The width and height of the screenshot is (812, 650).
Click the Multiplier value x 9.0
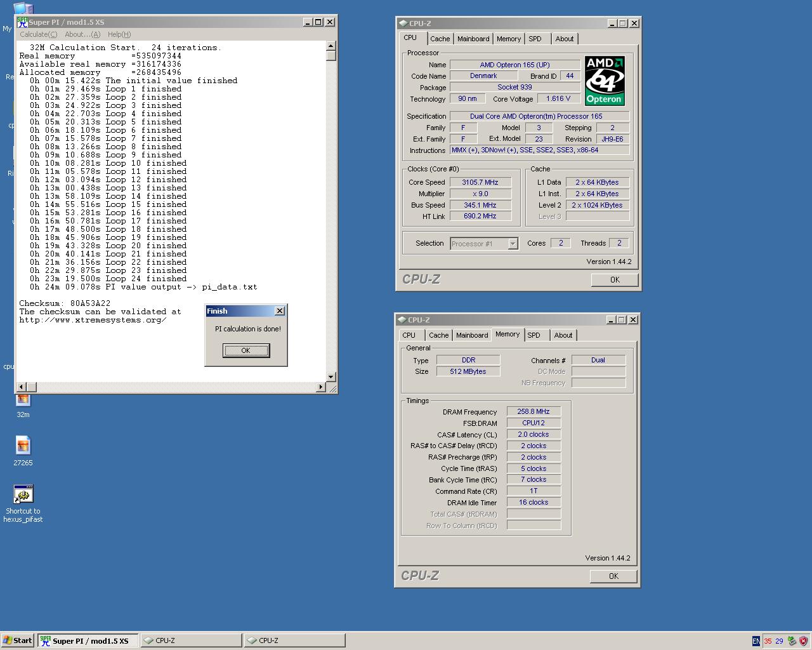[x=480, y=194]
